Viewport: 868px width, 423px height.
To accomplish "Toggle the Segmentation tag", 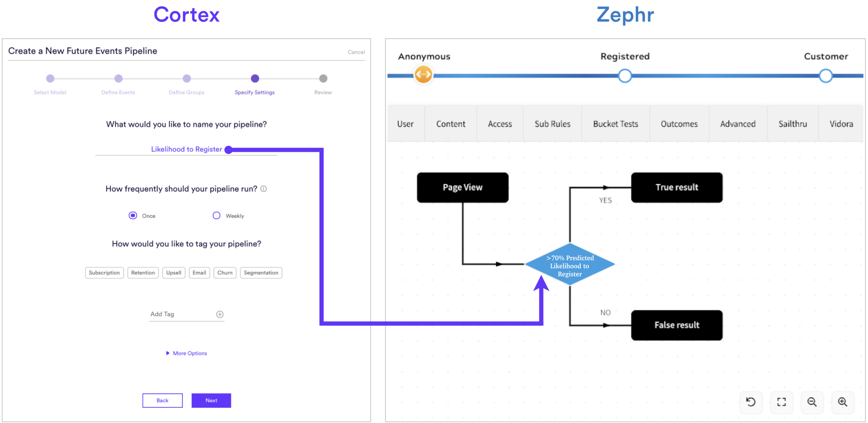I will pyautogui.click(x=261, y=273).
